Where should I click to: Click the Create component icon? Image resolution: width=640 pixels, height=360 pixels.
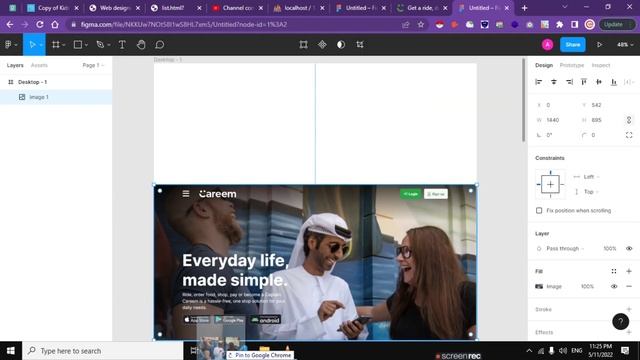(322, 44)
